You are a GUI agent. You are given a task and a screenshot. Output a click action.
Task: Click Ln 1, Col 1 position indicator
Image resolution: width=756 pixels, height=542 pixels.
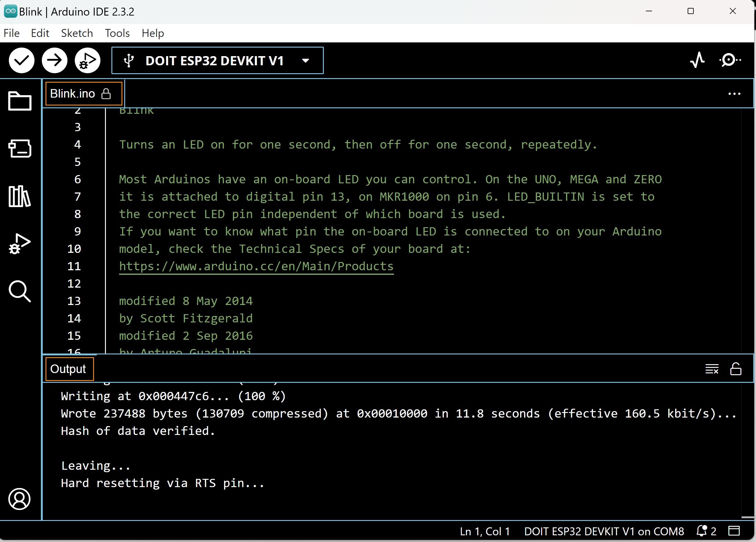coord(485,531)
